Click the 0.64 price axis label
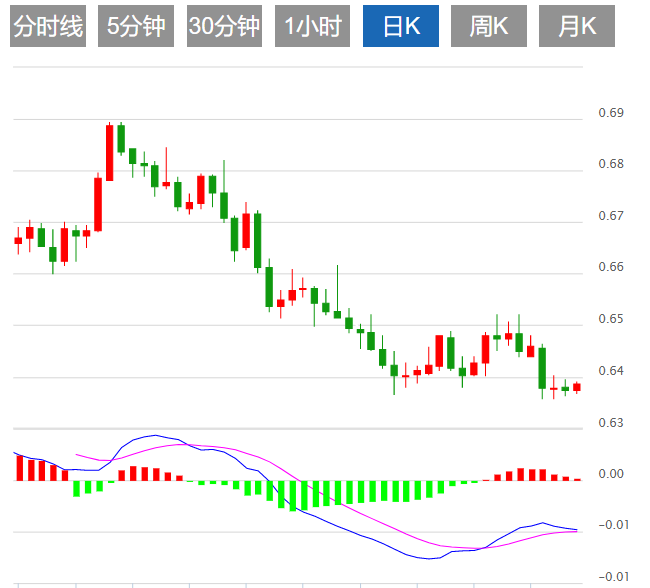Viewport: 650px width, 588px height. [x=611, y=371]
